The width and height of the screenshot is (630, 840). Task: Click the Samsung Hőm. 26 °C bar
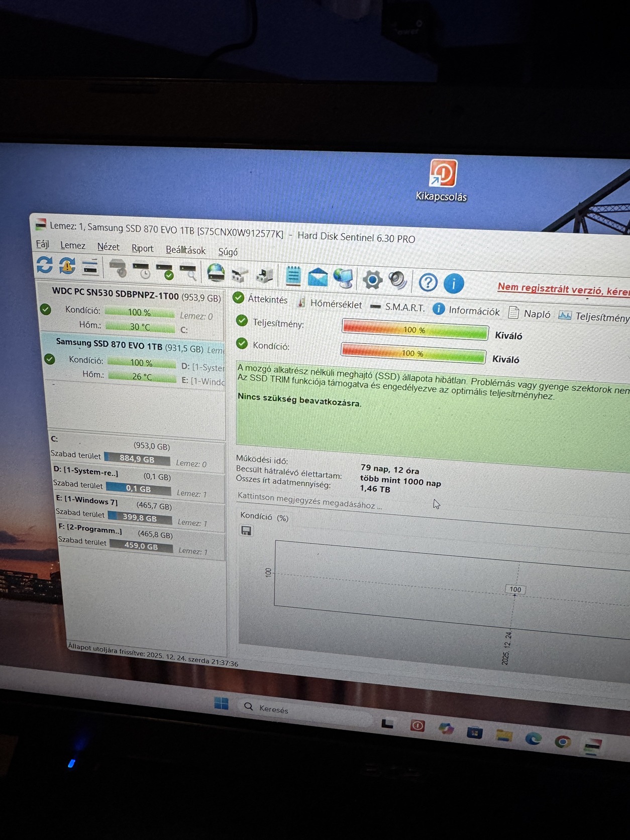pyautogui.click(x=142, y=376)
